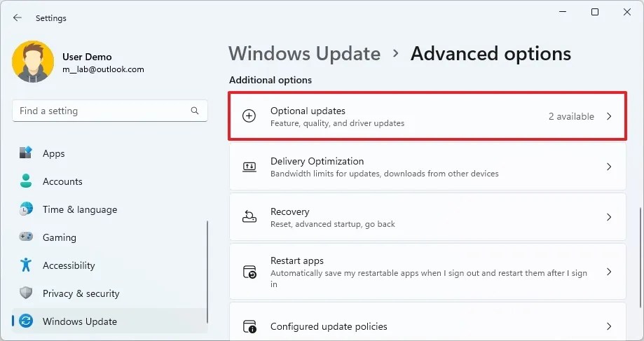Click the main content scrollbar
644x341 pixels.
pyautogui.click(x=640, y=257)
